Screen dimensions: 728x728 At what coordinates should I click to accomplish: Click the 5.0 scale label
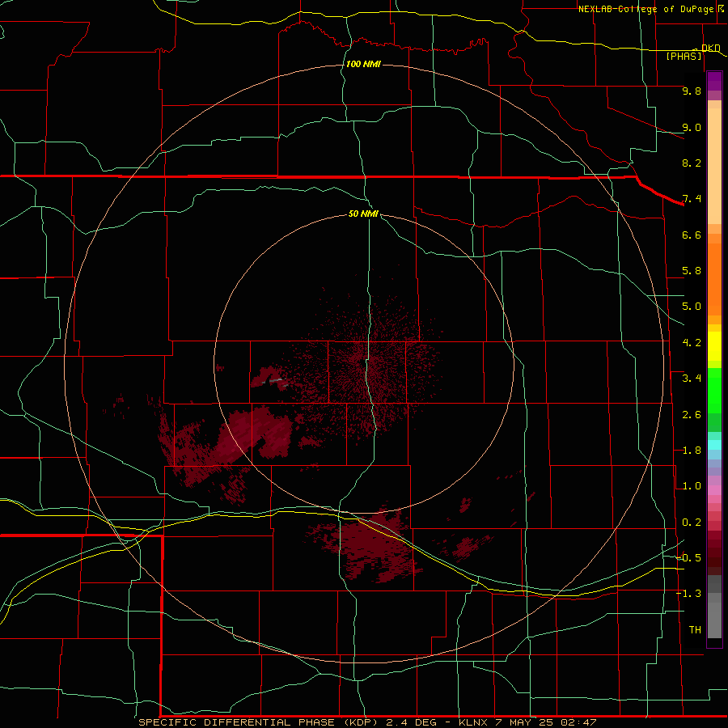(692, 307)
